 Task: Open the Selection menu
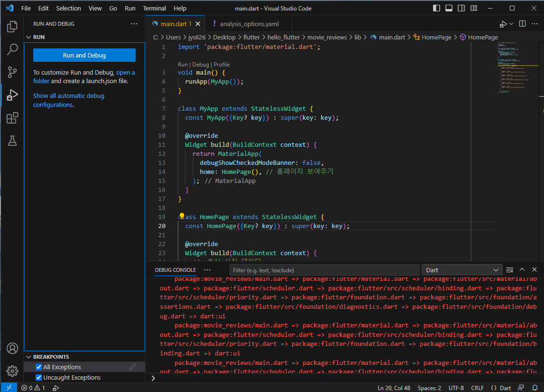pos(68,9)
